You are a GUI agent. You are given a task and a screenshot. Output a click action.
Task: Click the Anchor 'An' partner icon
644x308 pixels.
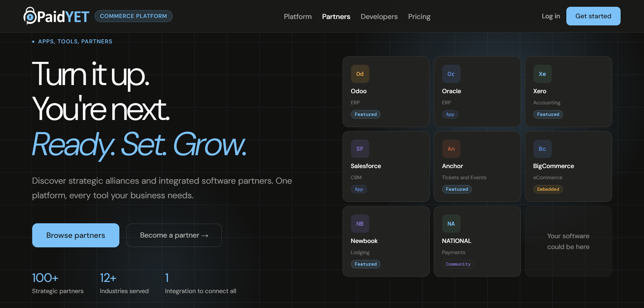451,149
